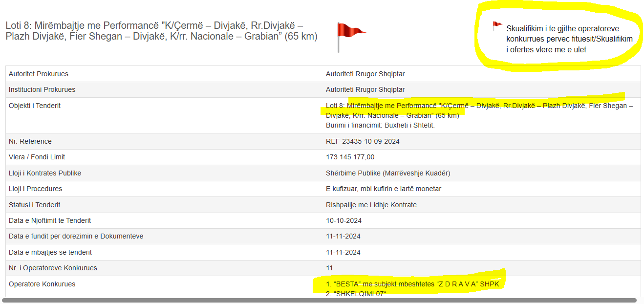Select "Shërbime Publike (Marrëveshje Kuadër)" contract type
The image size is (644, 304).
coord(388,173)
